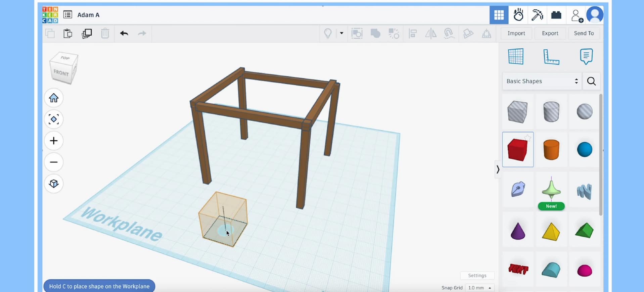Image resolution: width=644 pixels, height=292 pixels.
Task: Zoom out with the minus button
Action: point(54,162)
